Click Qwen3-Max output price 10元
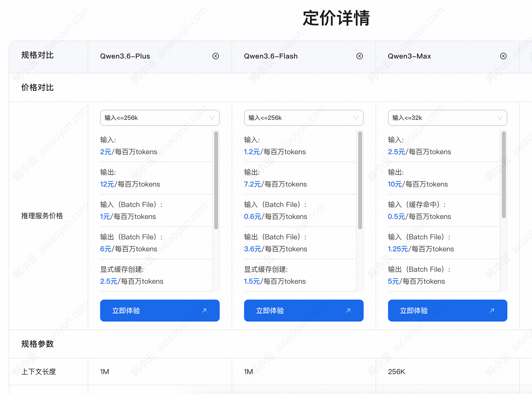 point(395,184)
